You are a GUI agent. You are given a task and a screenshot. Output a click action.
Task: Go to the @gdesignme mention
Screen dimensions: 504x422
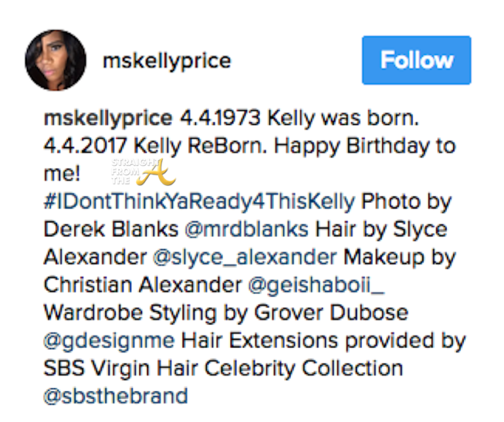[x=109, y=341]
